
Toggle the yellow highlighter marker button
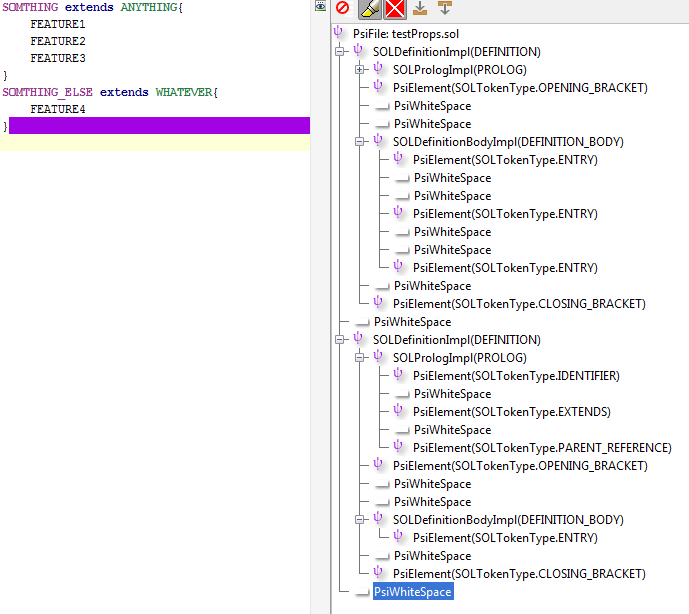370,9
